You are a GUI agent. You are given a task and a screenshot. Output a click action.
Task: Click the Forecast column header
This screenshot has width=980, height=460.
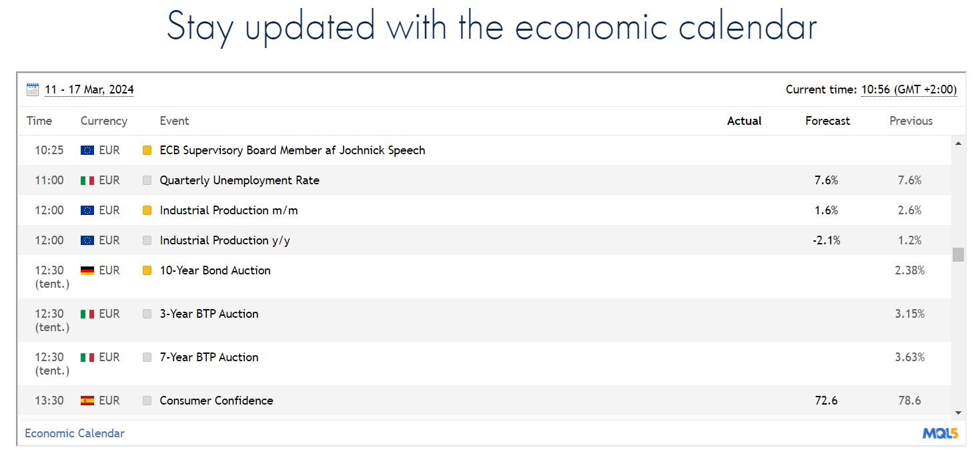[x=827, y=121]
